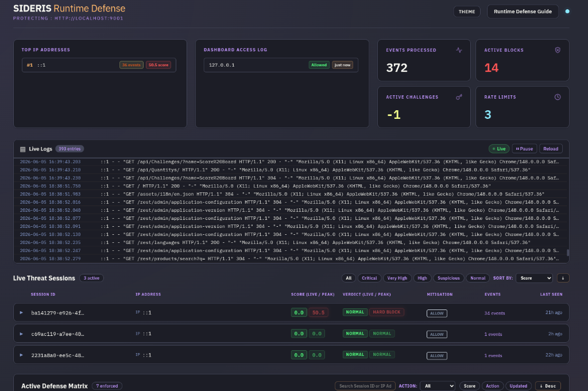Click the 50.5 peak score for ba141279

click(318, 313)
